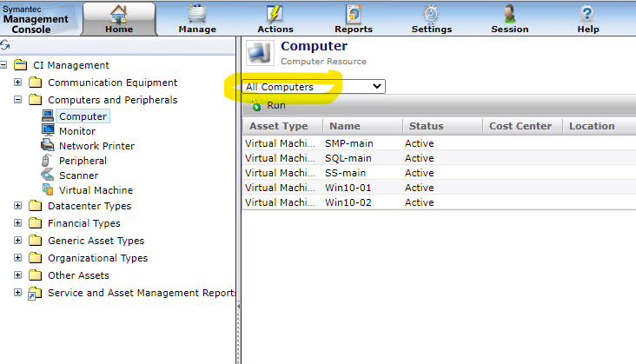
Task: Click the Service and Asset Management Reports icon
Action: click(x=35, y=294)
